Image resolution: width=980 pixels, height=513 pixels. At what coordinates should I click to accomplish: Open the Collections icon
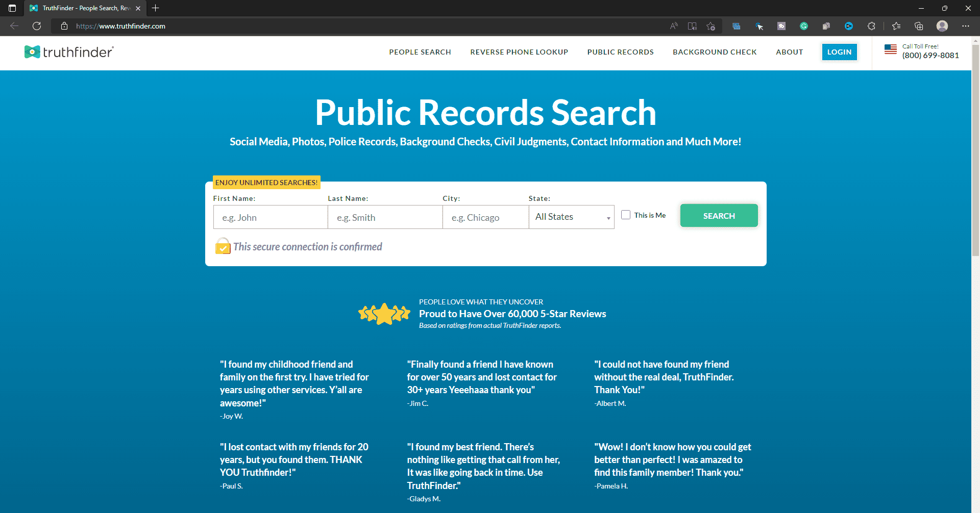pos(919,26)
